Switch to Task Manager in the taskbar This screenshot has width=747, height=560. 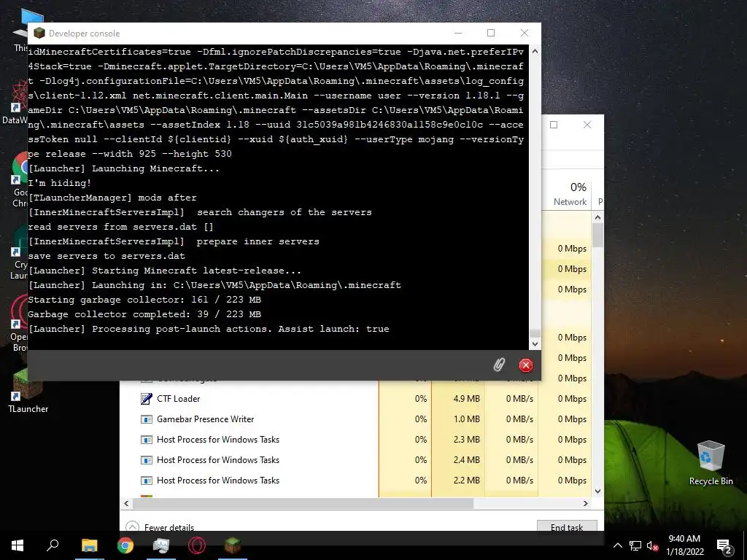(161, 545)
